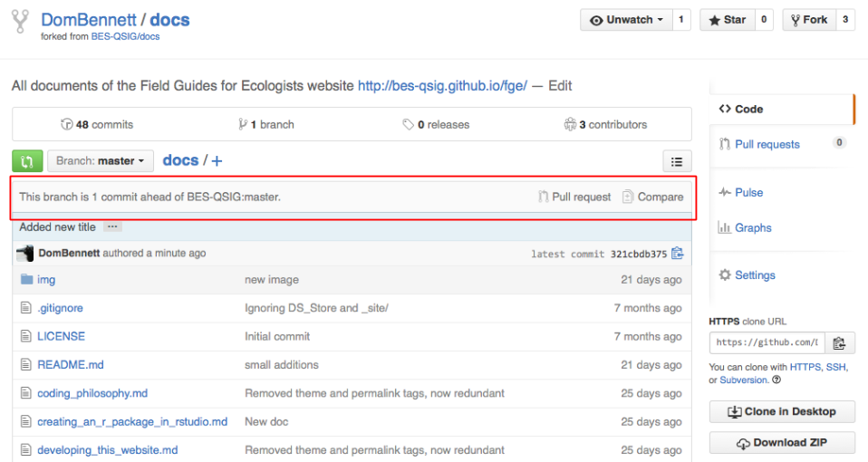868x462 pixels.
Task: Open the DomBennett avatar thumbnail
Action: click(24, 253)
